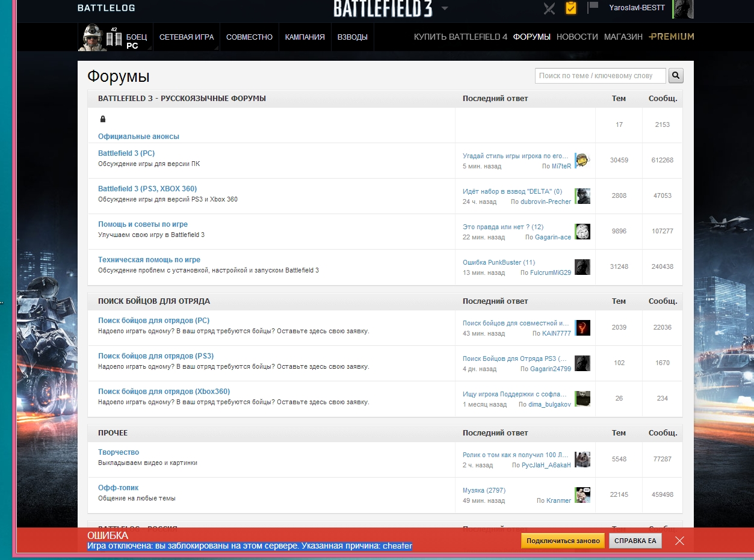The image size is (754, 560).
Task: Click KAIN7777's avatar thumbnail
Action: point(582,327)
